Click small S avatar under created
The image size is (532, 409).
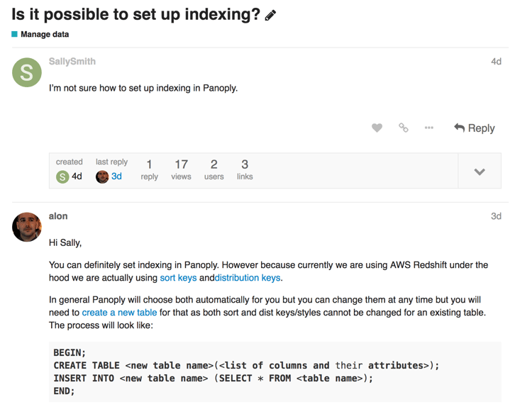point(62,177)
